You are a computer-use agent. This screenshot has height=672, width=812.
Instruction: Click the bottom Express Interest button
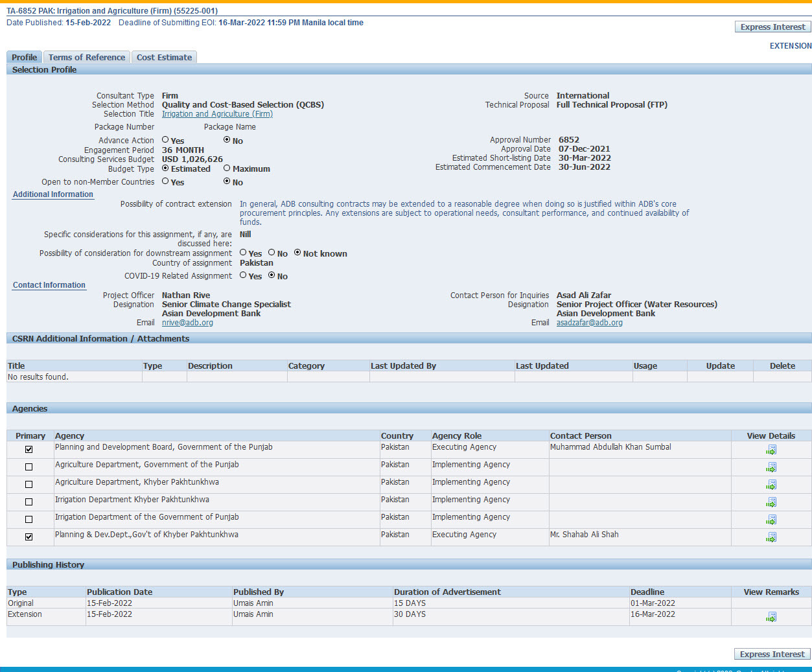772,654
